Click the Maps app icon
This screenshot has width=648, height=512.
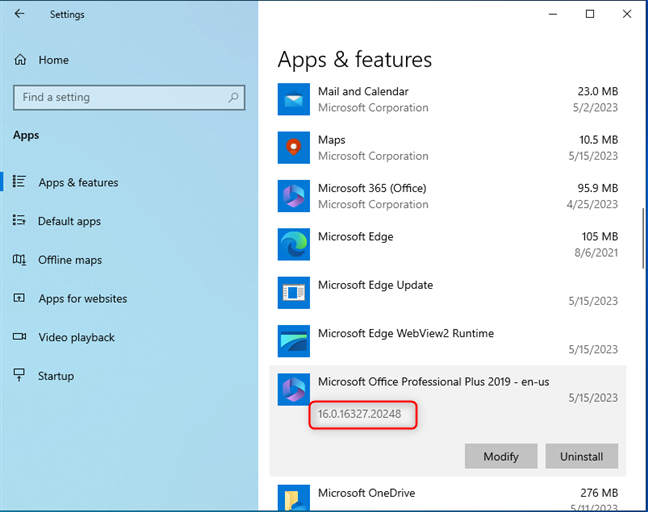point(293,148)
